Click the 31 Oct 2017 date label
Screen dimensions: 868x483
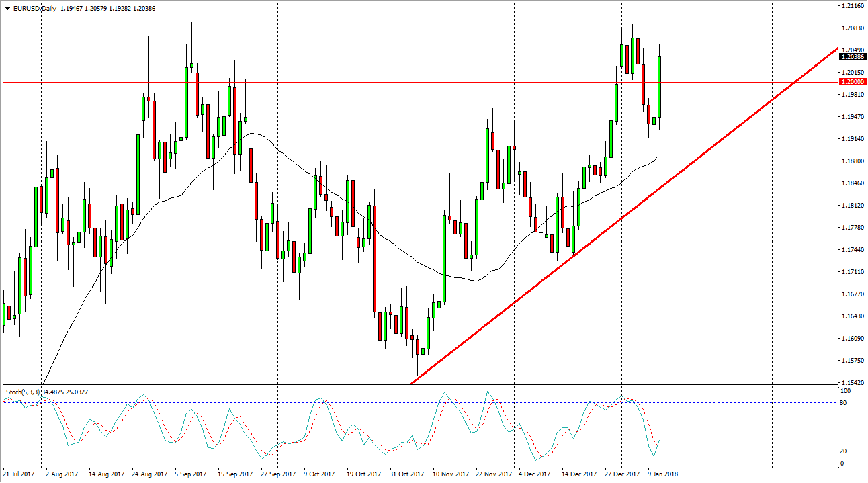pos(406,474)
